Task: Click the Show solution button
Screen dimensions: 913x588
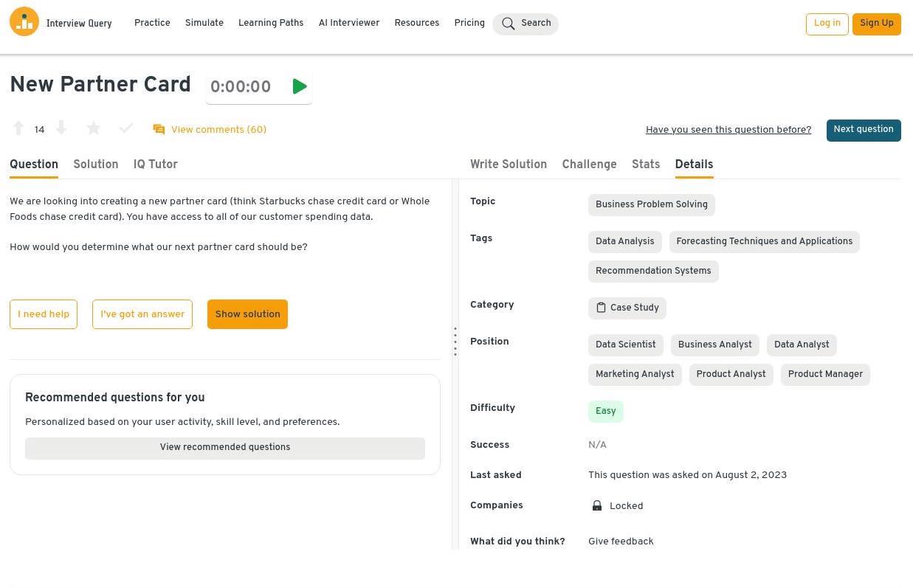Action: (247, 314)
